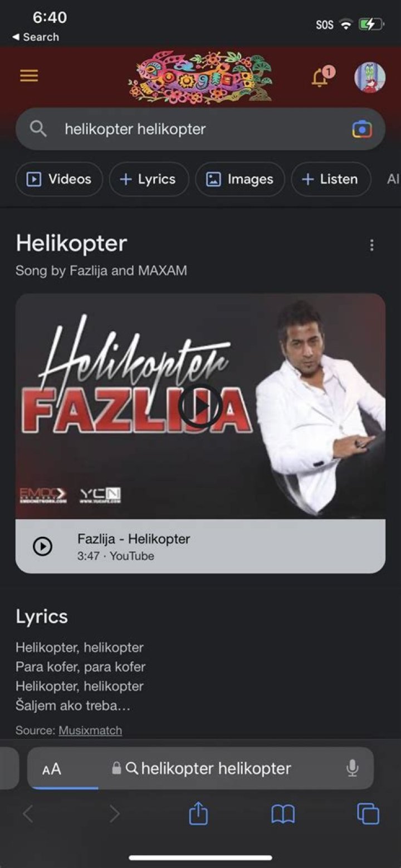Open the AA page settings menu
Image resolution: width=401 pixels, height=868 pixels.
(52, 769)
